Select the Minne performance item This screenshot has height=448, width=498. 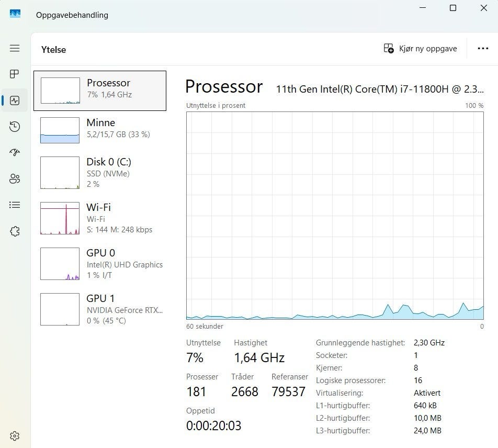100,130
